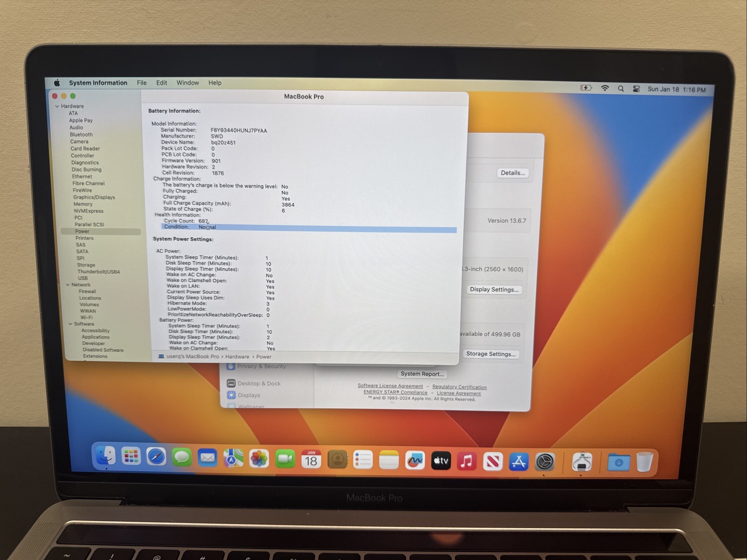Open Contacts from the Dock

pyautogui.click(x=337, y=461)
